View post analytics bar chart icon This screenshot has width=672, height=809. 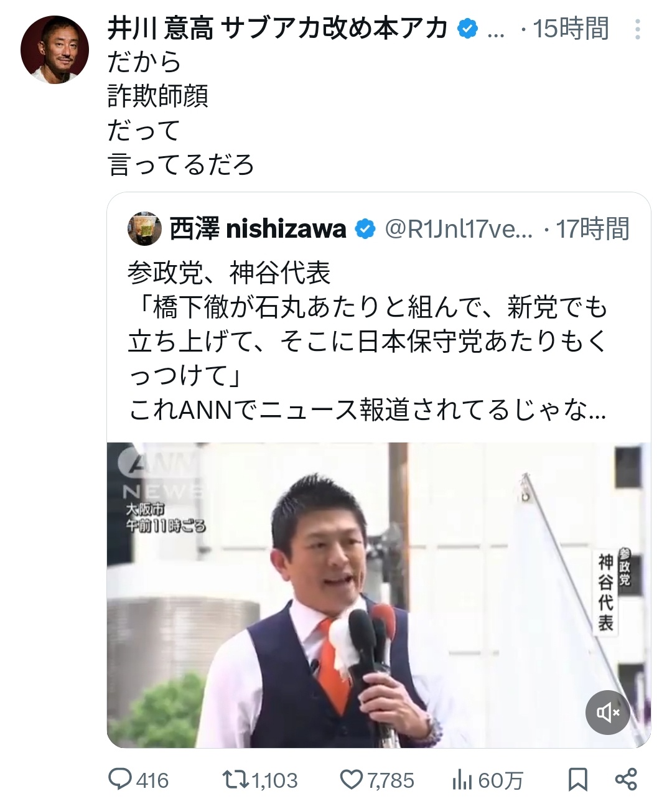click(x=462, y=779)
